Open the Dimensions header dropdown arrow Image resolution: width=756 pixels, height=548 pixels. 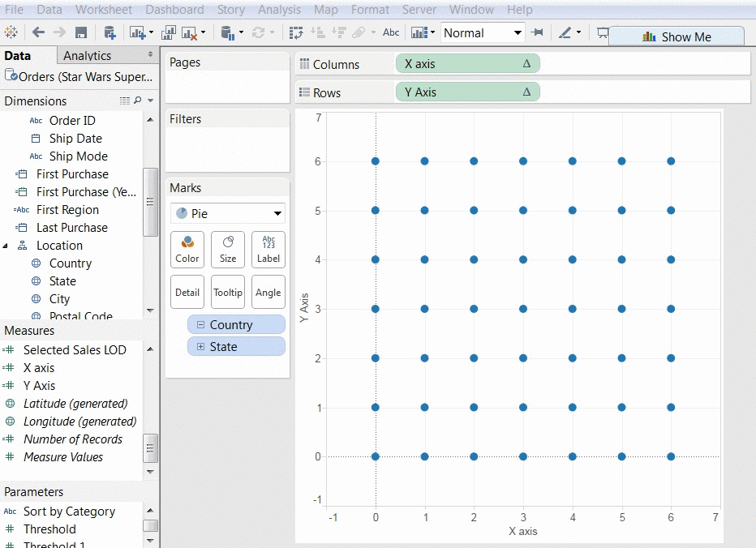[150, 101]
